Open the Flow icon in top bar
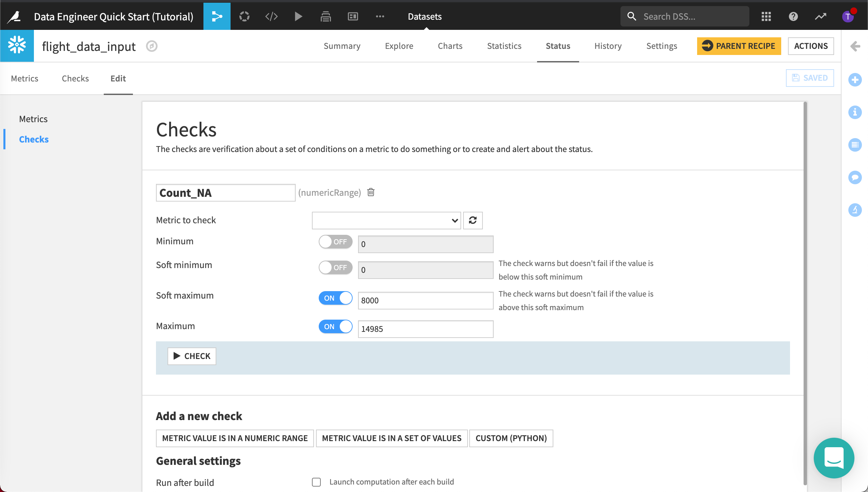The image size is (868, 492). tap(217, 16)
